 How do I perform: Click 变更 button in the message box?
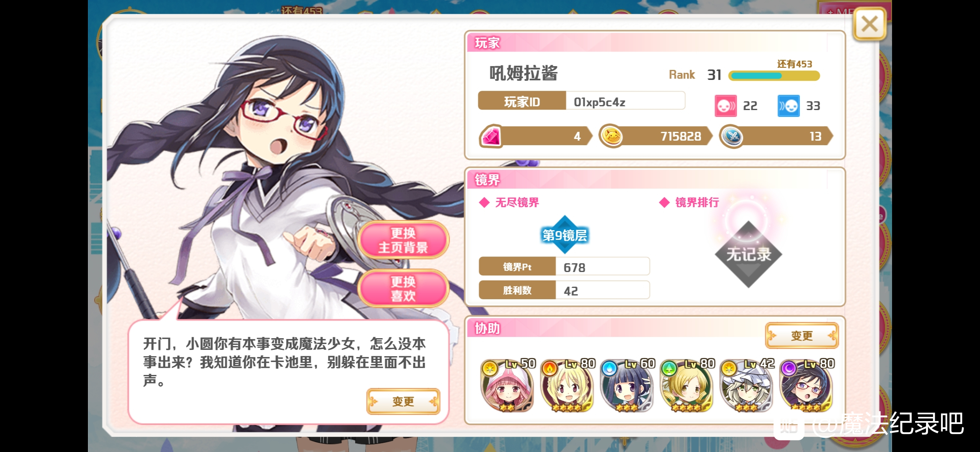pyautogui.click(x=403, y=402)
